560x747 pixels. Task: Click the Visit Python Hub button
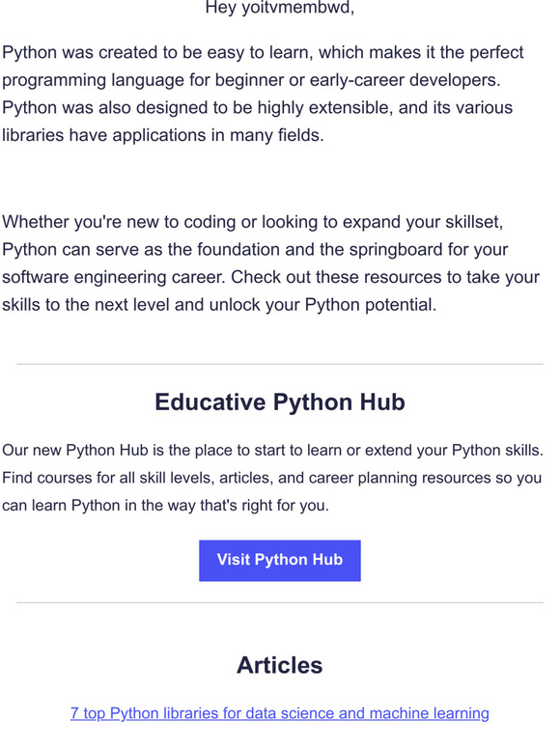pos(280,560)
